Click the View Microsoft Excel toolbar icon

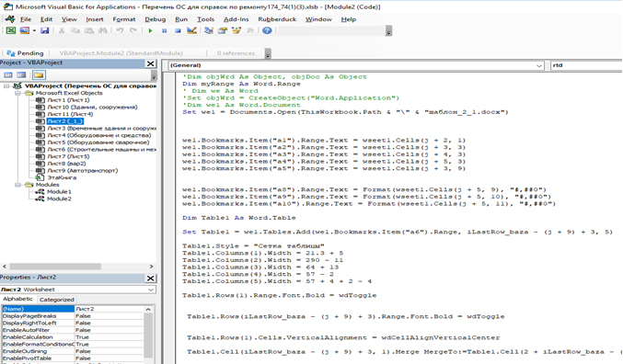pyautogui.click(x=11, y=30)
